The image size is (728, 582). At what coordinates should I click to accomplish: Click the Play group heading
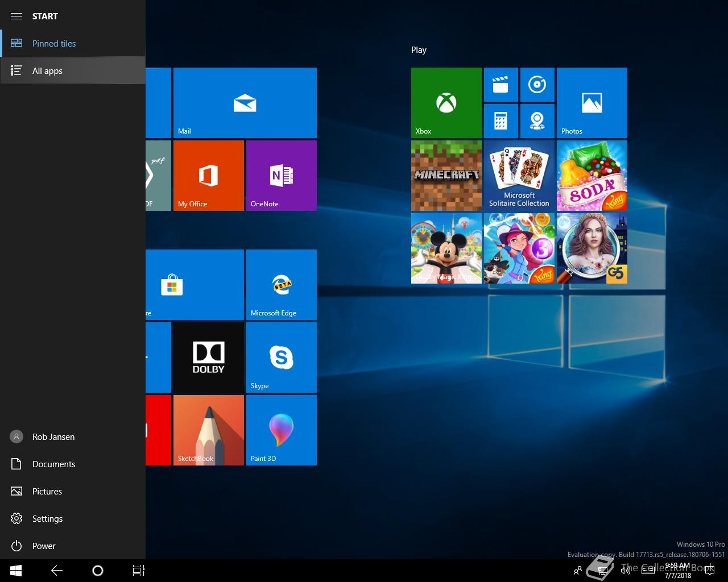pyautogui.click(x=419, y=50)
